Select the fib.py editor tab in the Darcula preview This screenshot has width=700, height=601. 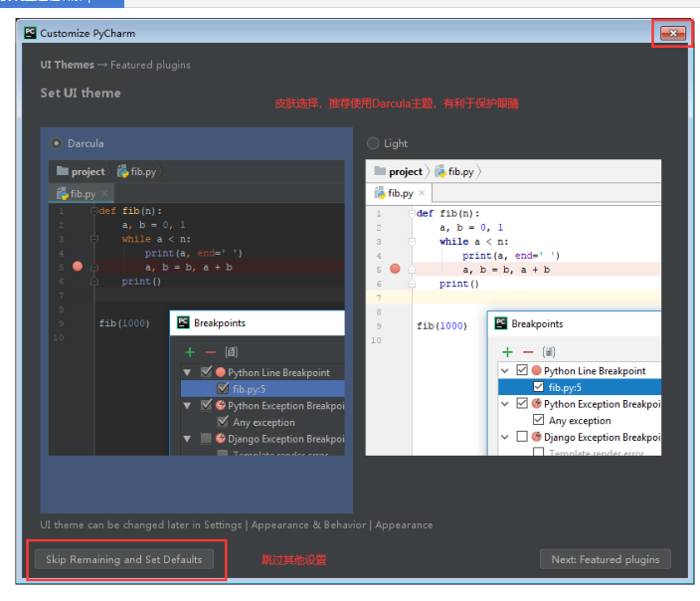pos(82,194)
